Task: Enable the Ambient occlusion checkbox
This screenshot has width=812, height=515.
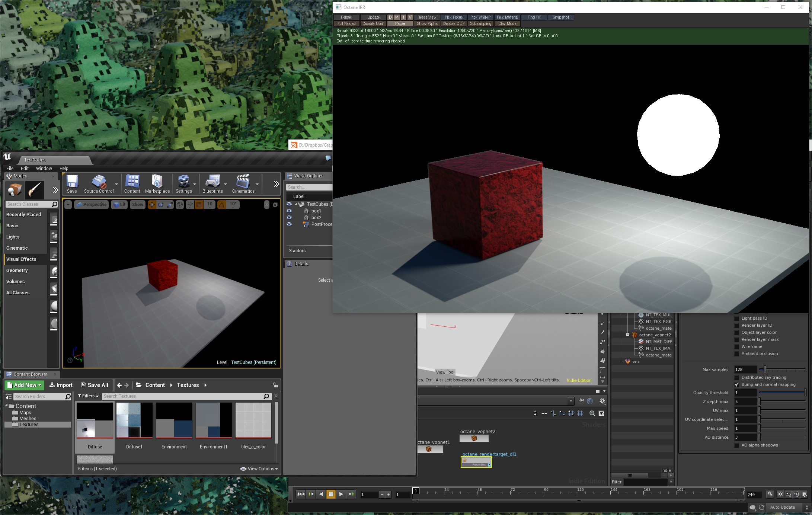Action: tap(736, 354)
